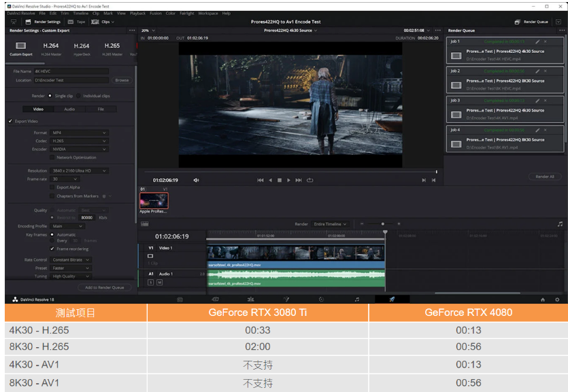Open the Media page icon

tap(180, 300)
